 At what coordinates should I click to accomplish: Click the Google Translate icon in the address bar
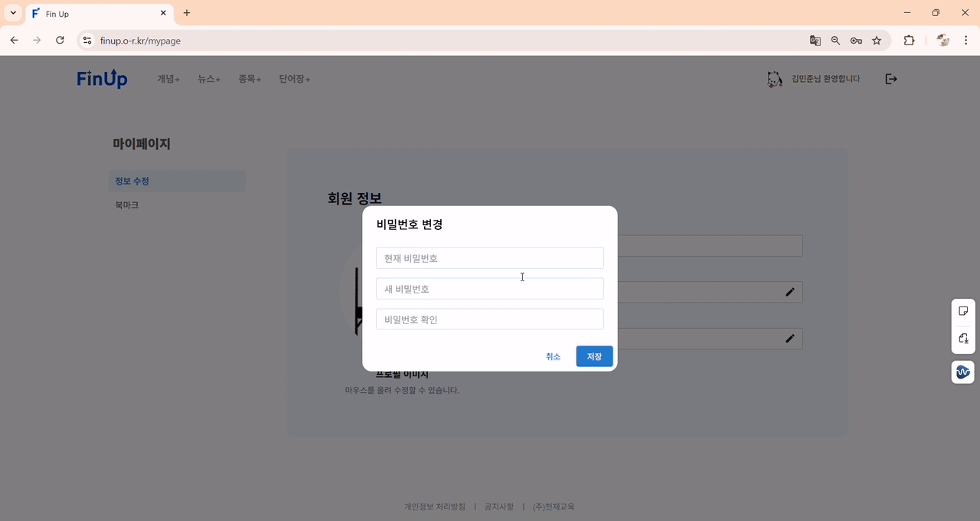(x=814, y=41)
